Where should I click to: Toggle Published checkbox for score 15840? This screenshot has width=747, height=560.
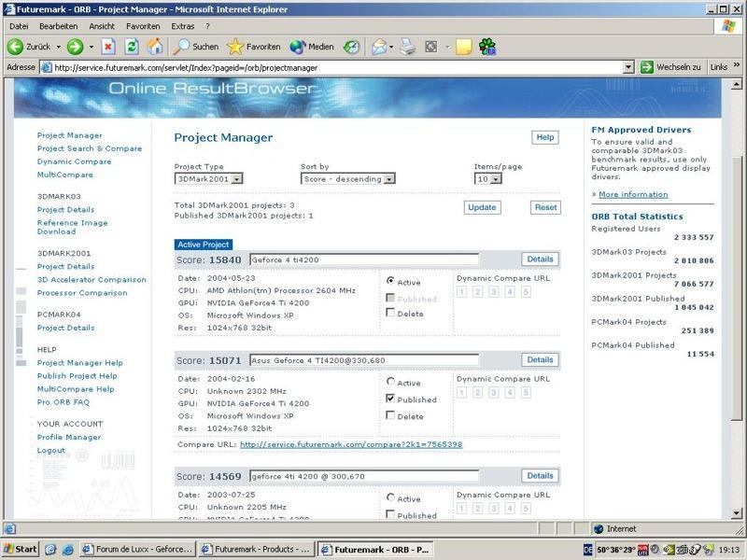tap(390, 298)
